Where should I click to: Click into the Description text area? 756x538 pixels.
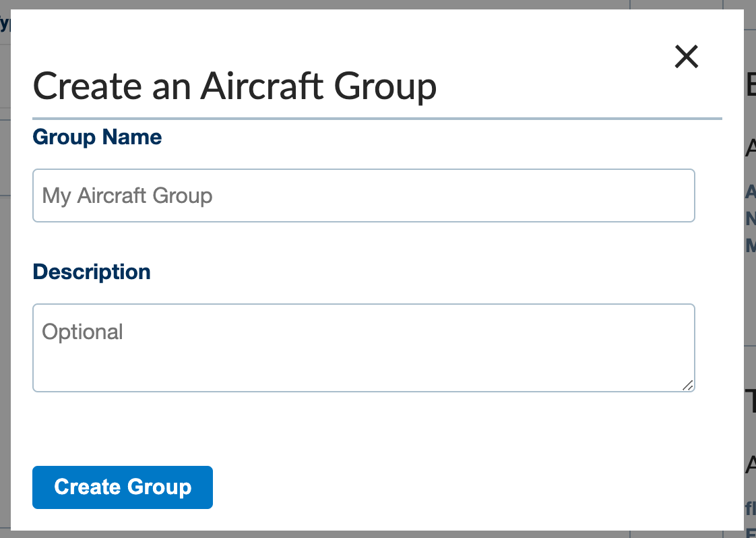(x=364, y=348)
